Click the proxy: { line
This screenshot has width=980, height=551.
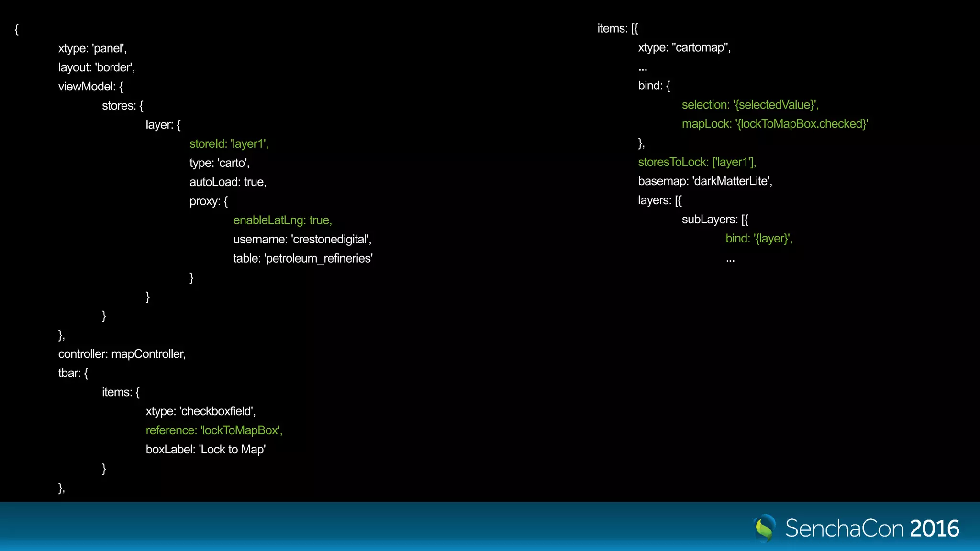(209, 201)
